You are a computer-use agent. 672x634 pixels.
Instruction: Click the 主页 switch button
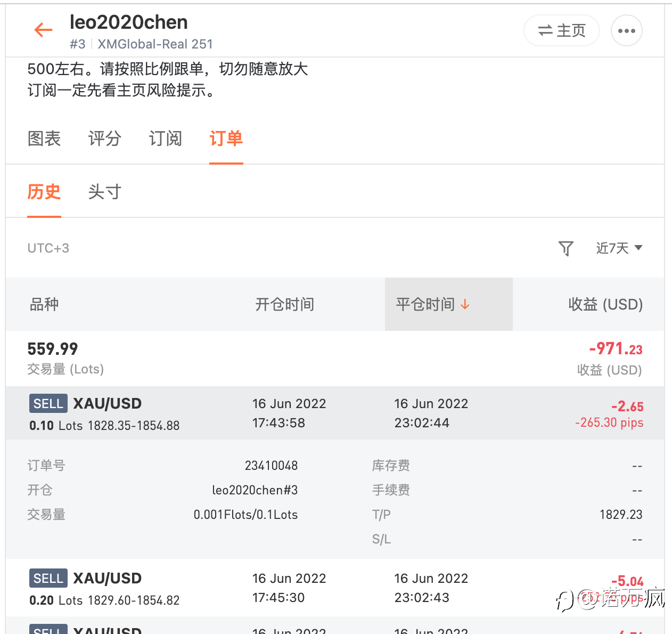click(562, 30)
